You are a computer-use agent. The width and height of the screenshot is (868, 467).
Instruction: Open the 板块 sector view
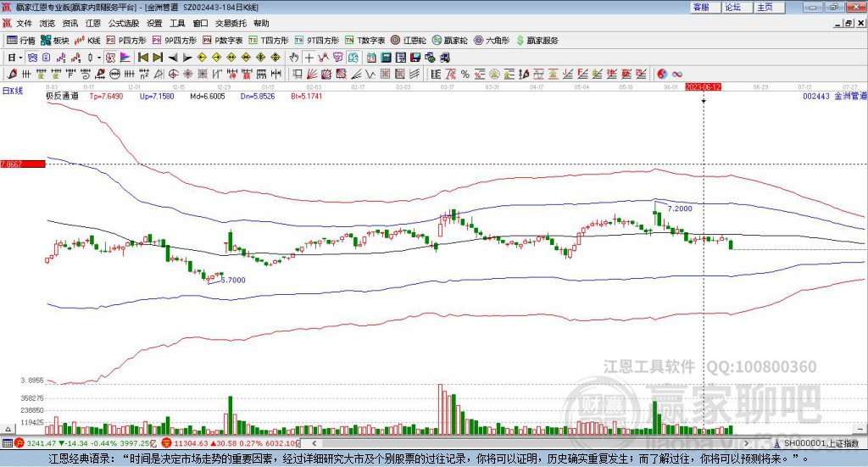coord(55,41)
